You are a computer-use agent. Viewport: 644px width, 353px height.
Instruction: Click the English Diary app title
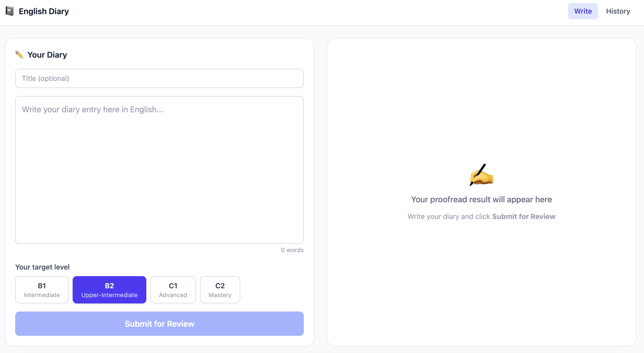(x=44, y=11)
